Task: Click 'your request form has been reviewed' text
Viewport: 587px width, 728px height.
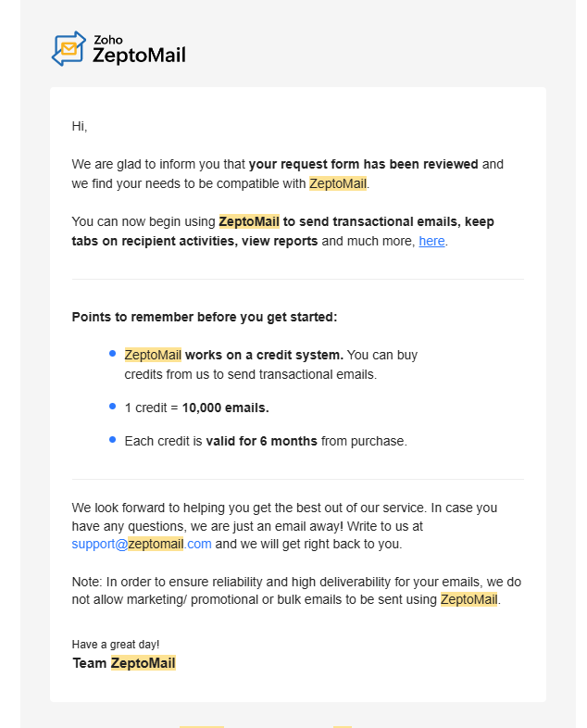Action: click(x=363, y=164)
